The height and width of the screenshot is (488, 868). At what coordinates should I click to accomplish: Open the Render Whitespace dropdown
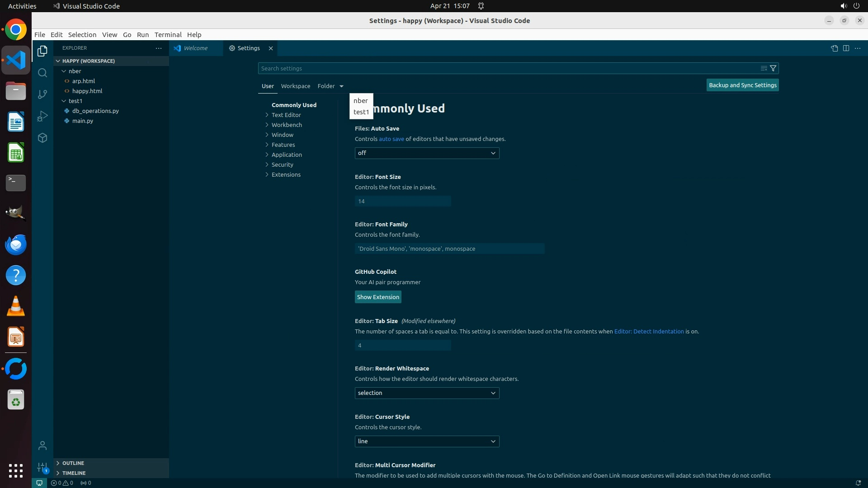(x=427, y=393)
